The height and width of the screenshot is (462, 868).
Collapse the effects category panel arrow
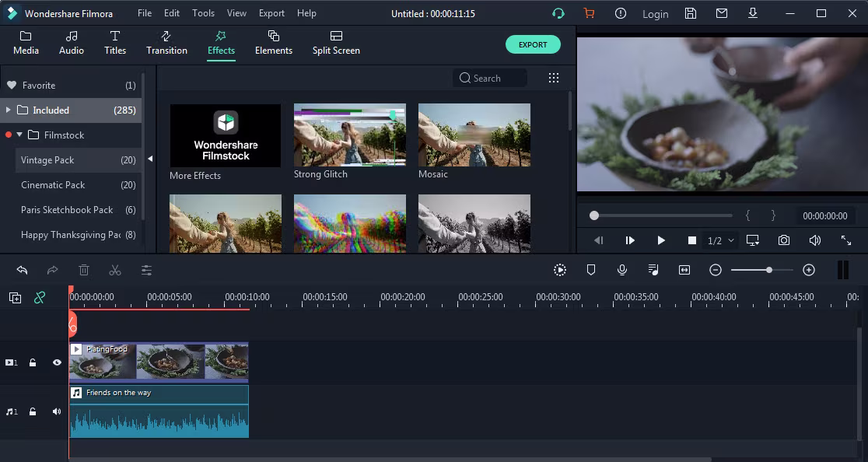click(150, 159)
